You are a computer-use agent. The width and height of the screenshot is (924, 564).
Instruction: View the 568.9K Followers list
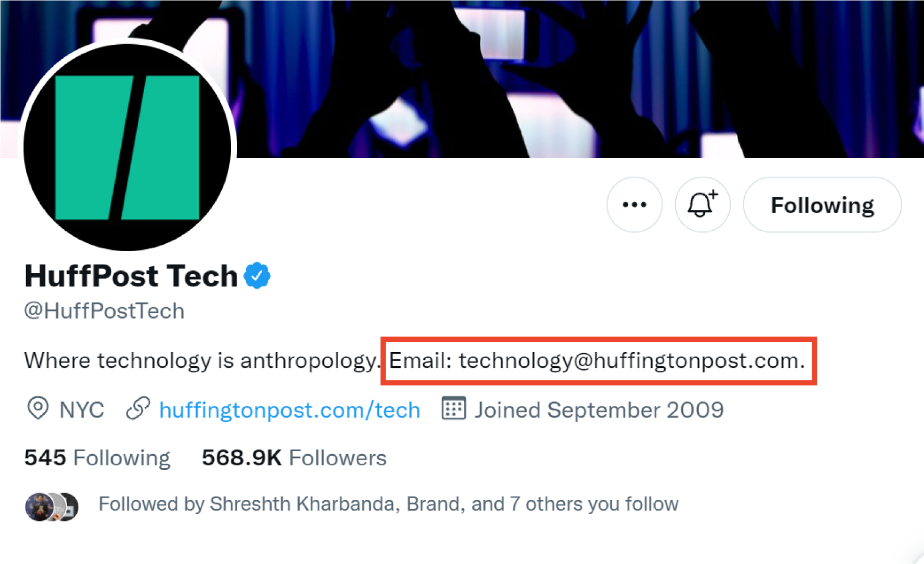click(x=294, y=458)
